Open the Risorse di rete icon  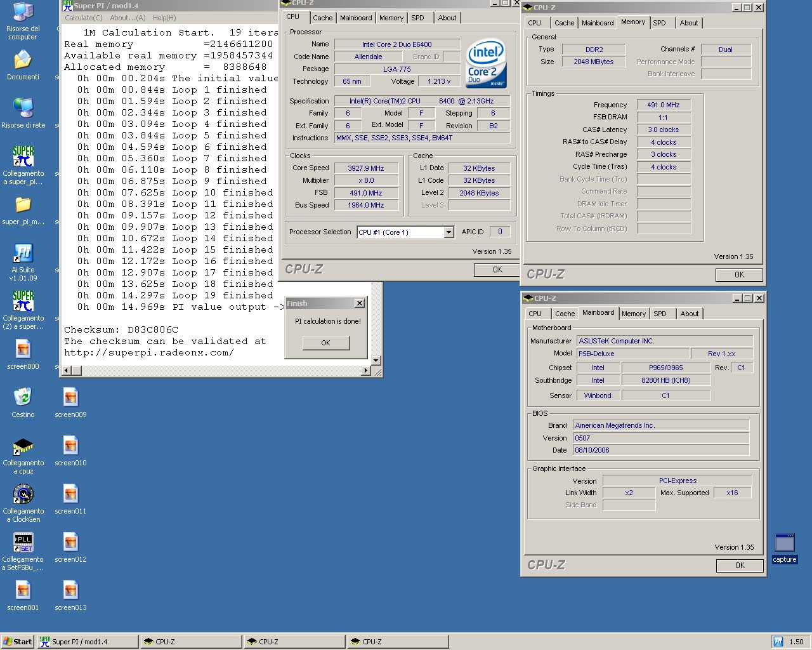(23, 114)
